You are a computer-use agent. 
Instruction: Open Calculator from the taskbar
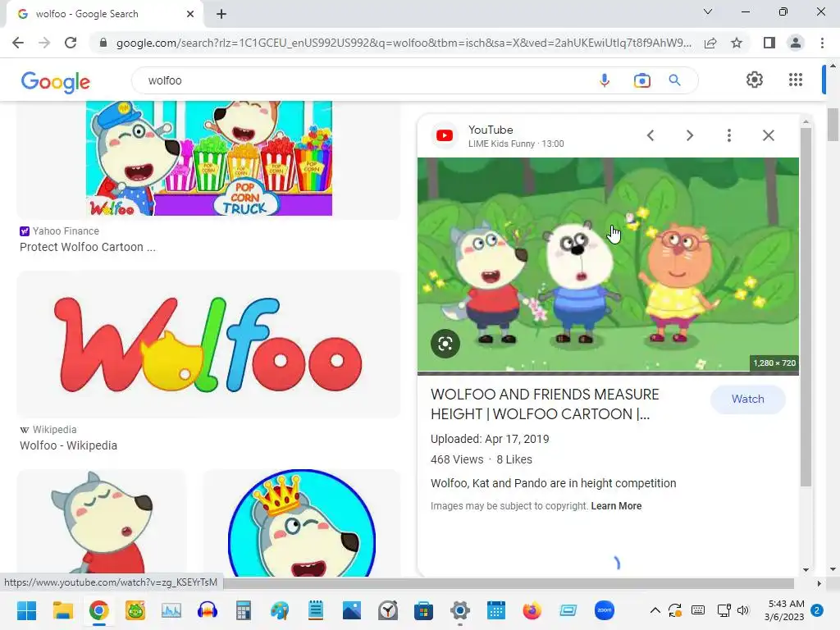pyautogui.click(x=243, y=610)
